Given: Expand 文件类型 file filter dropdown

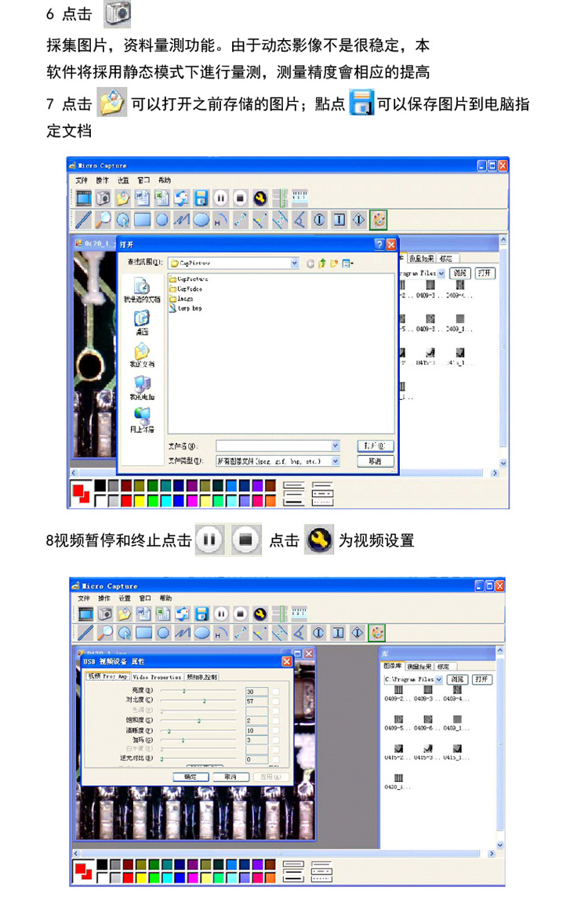Looking at the screenshot, I should [x=335, y=461].
